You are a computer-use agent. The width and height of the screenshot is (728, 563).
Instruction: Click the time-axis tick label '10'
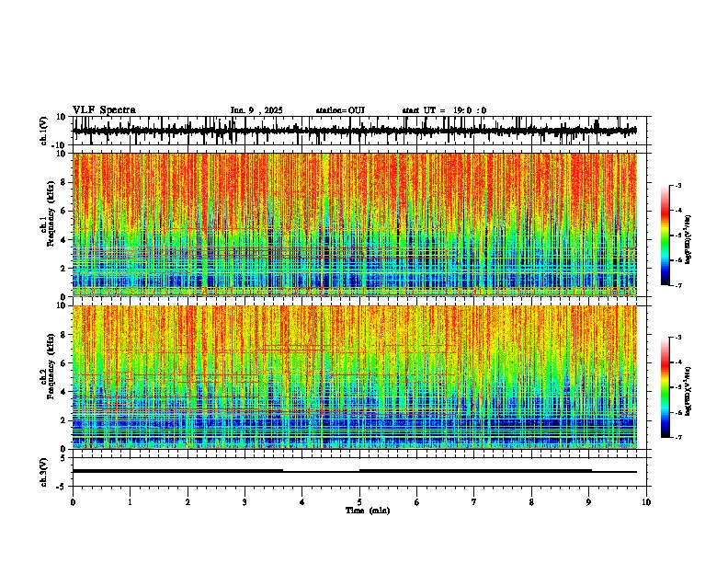[646, 502]
